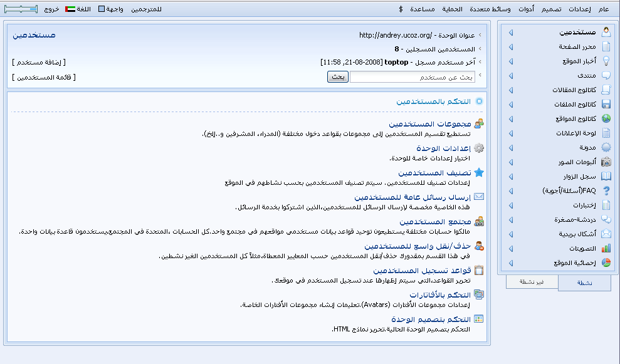Click the File Catalog floppy disk icon

click(x=606, y=104)
